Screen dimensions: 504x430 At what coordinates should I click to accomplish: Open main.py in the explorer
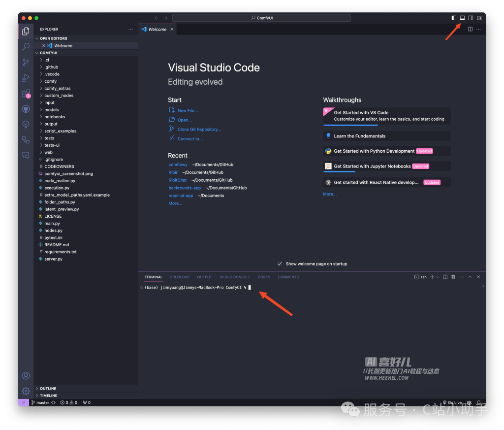52,224
